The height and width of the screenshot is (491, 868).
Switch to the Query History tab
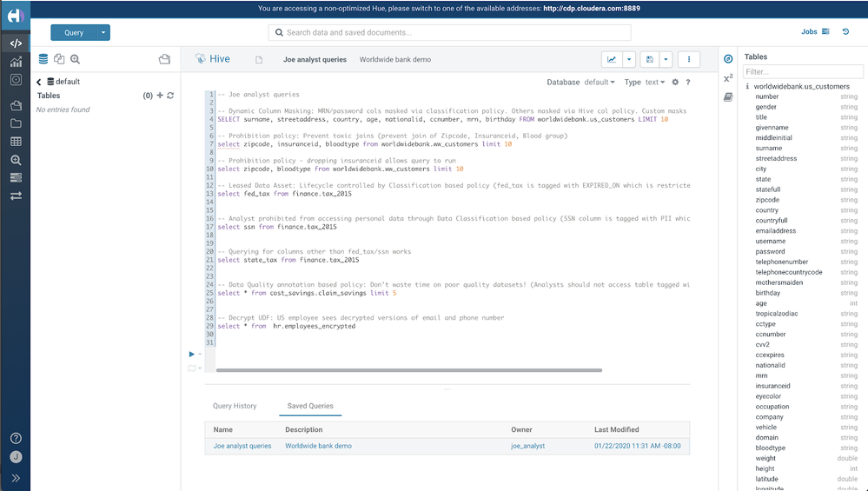point(235,406)
